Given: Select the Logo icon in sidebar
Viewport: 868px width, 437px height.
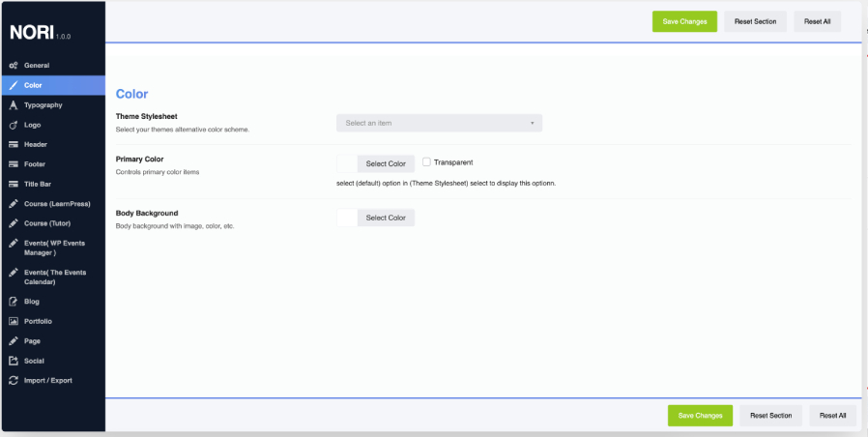Looking at the screenshot, I should tap(14, 125).
